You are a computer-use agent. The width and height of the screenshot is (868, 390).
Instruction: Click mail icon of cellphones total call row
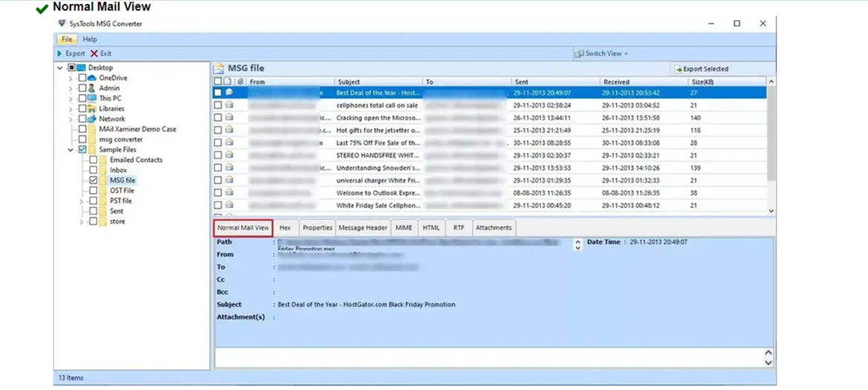(x=229, y=104)
